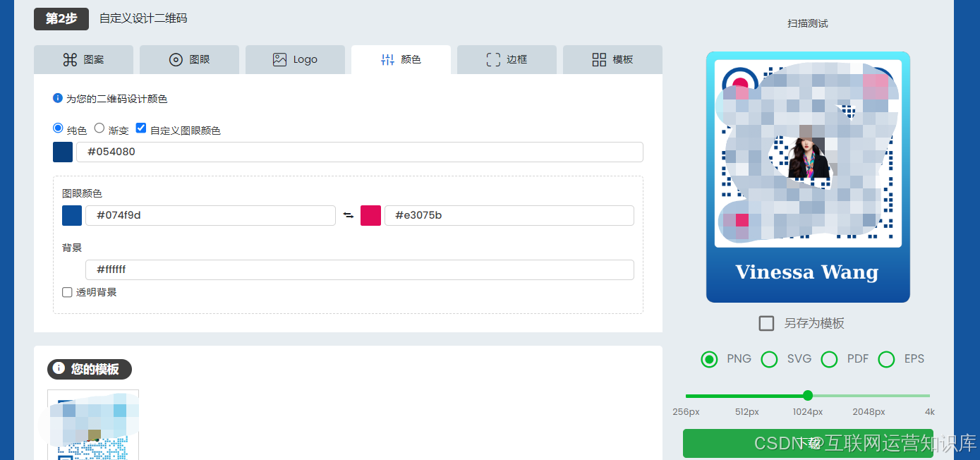
Task: Select SVG download format
Action: coord(769,359)
